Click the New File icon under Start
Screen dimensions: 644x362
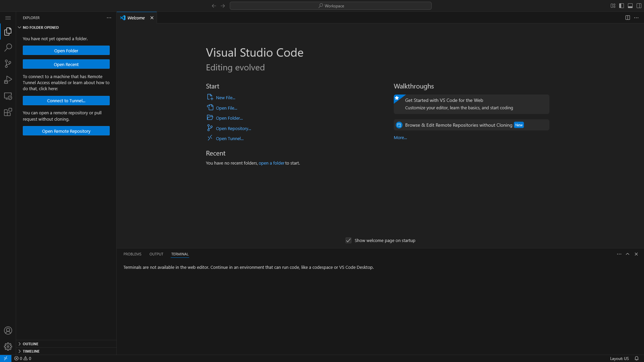tap(210, 97)
